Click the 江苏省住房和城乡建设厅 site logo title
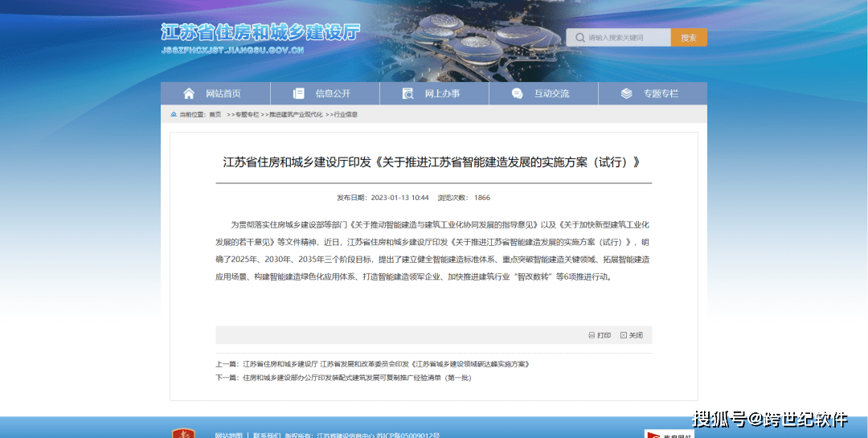The width and height of the screenshot is (868, 438). coord(260,33)
